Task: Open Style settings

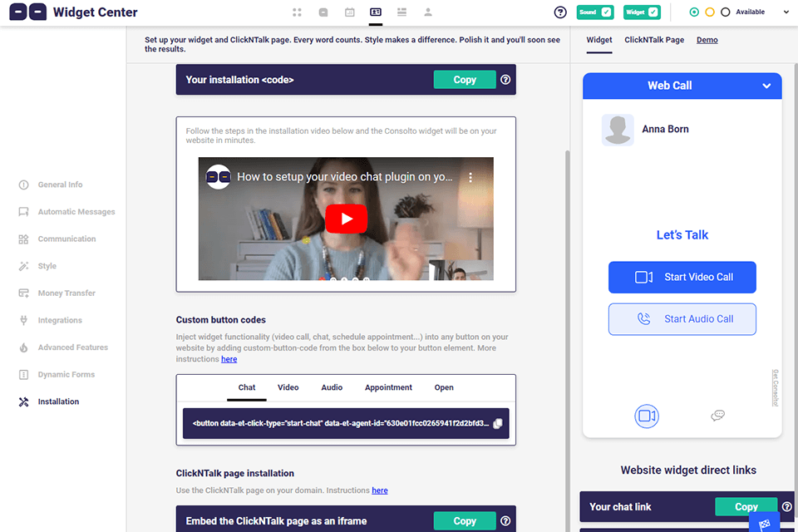Action: pos(37,266)
